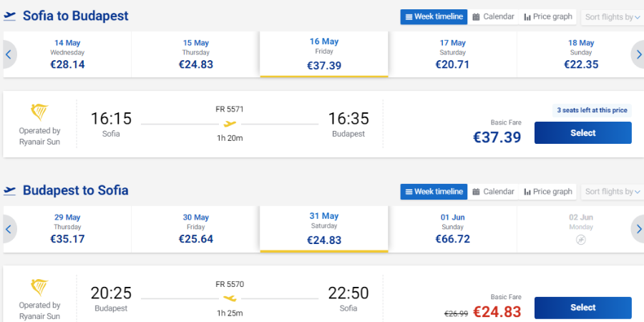Image resolution: width=644 pixels, height=322 pixels.
Task: Click yellow plane icon under FR 5570
Action: tap(230, 298)
